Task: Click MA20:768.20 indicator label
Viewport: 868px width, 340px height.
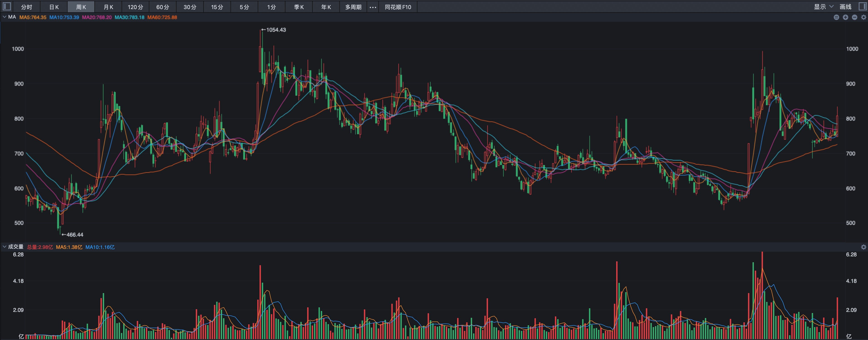Action: point(97,17)
